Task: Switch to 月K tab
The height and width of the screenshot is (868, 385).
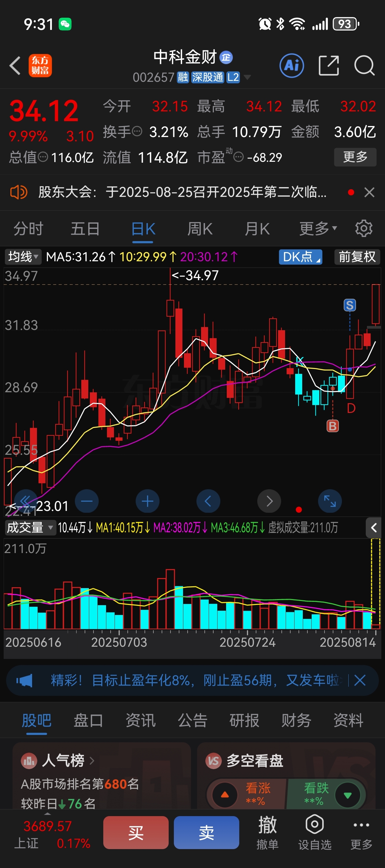Action: [x=257, y=229]
